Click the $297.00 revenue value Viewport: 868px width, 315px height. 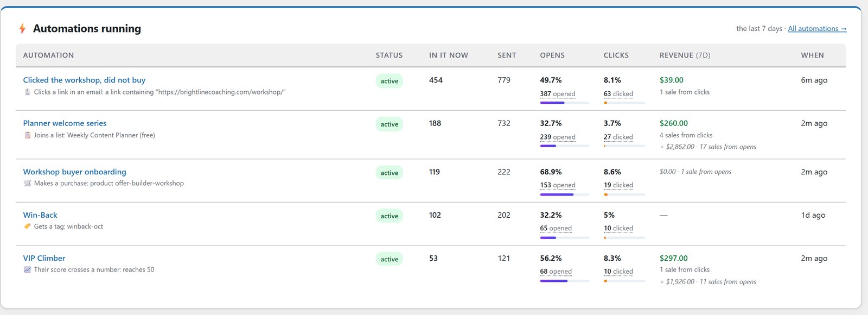[674, 259]
